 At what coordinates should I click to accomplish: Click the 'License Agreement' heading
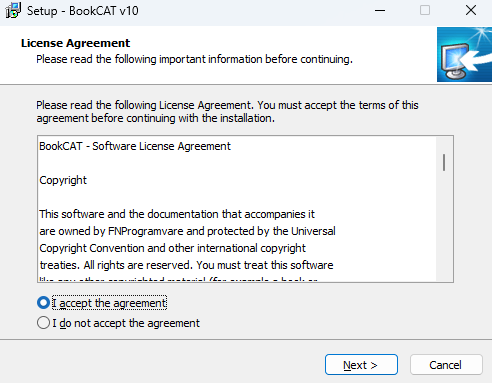pos(75,43)
